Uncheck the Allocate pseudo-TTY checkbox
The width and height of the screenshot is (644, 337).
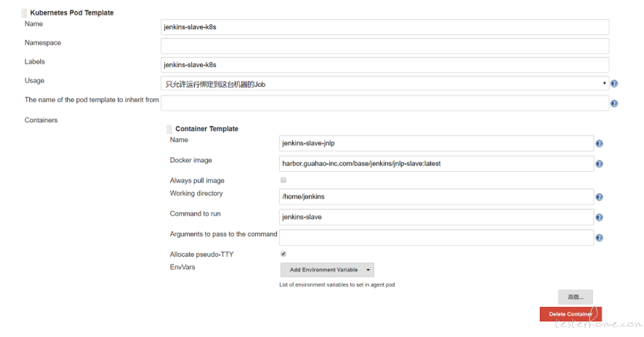click(284, 254)
